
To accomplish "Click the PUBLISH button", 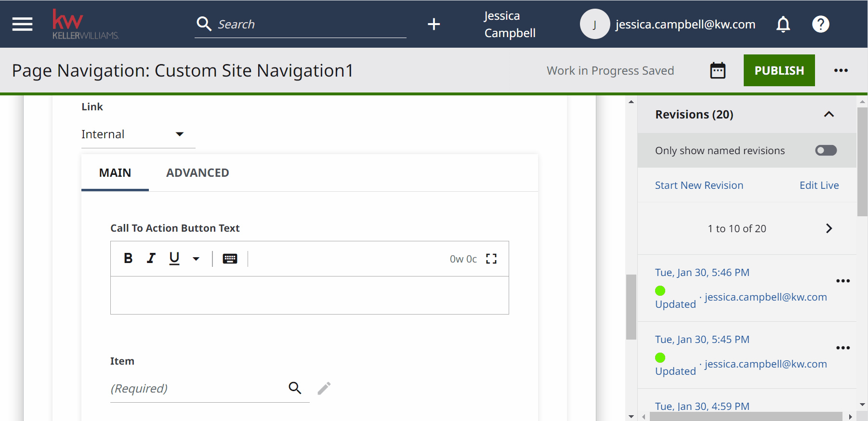I will tap(779, 70).
